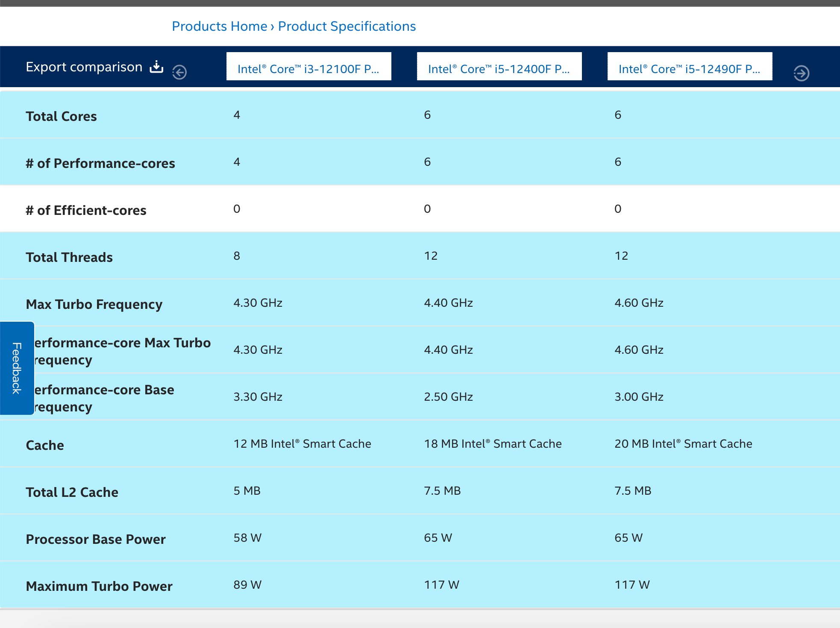Click i5-12490F 12 total threads value
Image resolution: width=840 pixels, height=628 pixels.
pyautogui.click(x=621, y=256)
